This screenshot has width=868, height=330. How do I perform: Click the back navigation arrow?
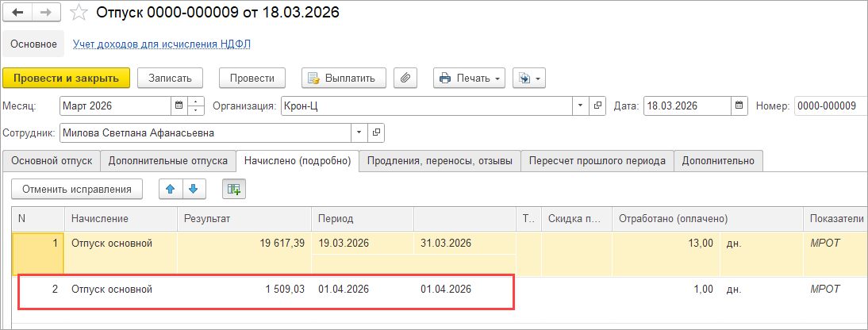point(17,13)
